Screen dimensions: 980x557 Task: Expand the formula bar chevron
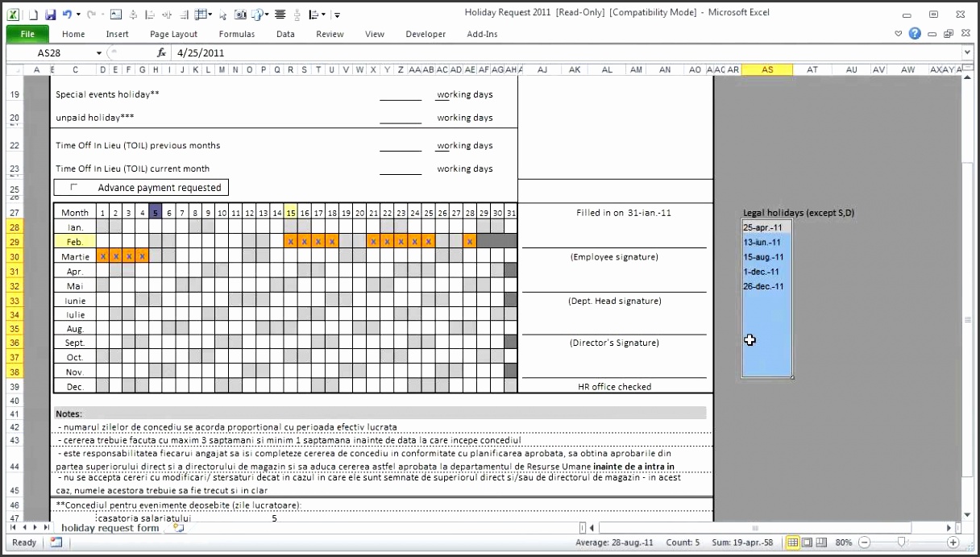tap(967, 53)
